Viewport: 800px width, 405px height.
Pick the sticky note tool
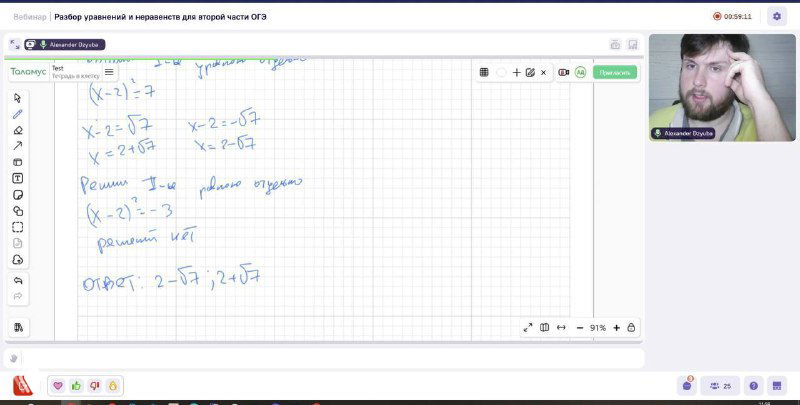coord(18,194)
